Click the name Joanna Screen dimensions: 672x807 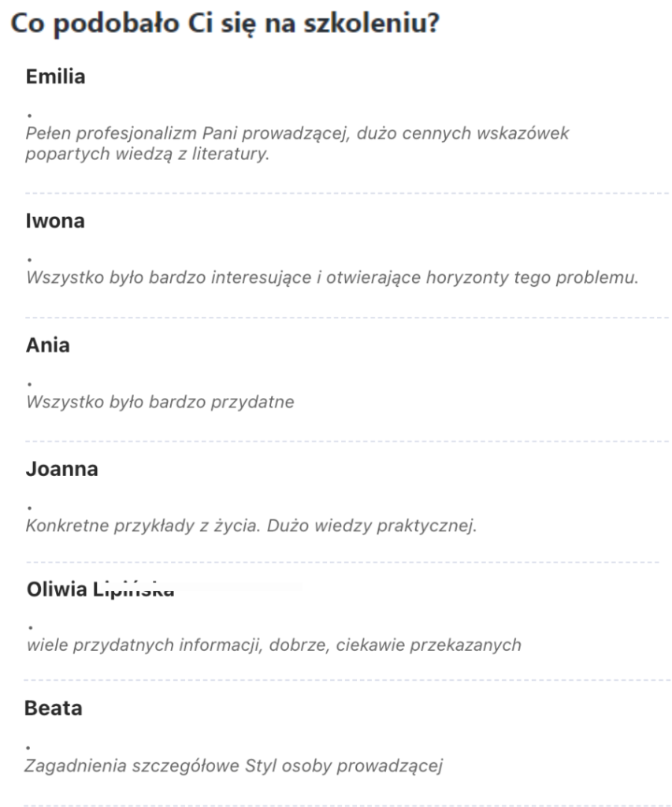(x=61, y=470)
